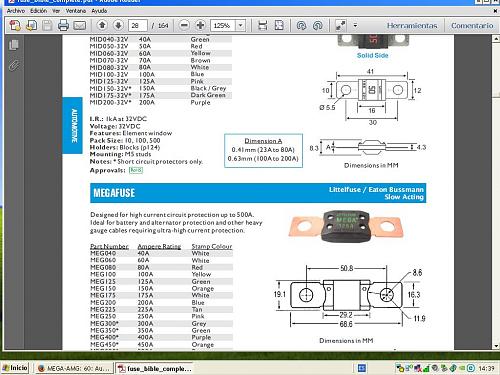This screenshot has height=375, width=500.
Task: Zoom out with the minus button
Action: click(x=184, y=25)
